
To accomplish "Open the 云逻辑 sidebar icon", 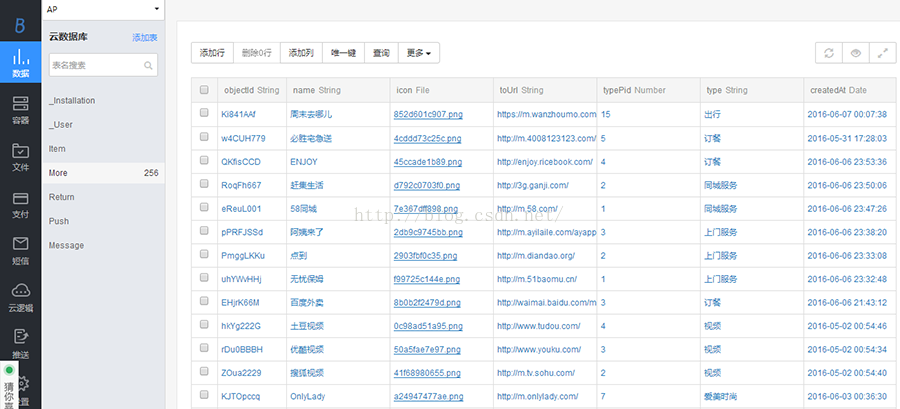I will point(21,297).
